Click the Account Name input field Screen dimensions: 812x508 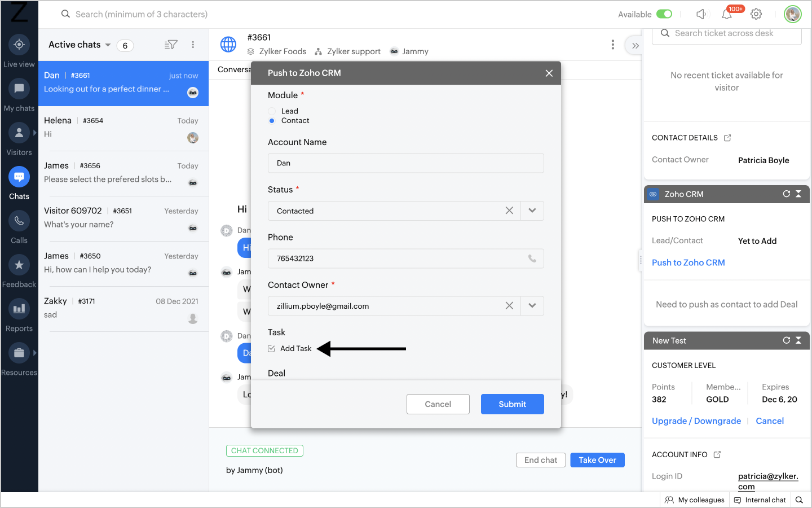406,163
